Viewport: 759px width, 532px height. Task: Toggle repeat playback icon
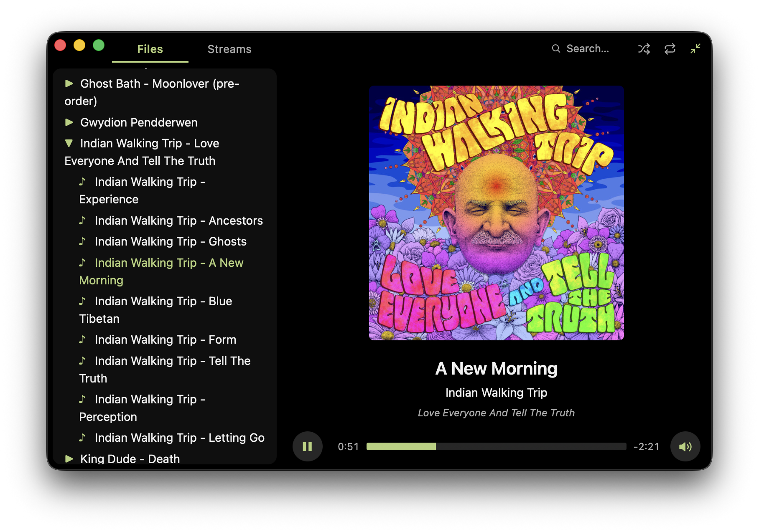(670, 49)
